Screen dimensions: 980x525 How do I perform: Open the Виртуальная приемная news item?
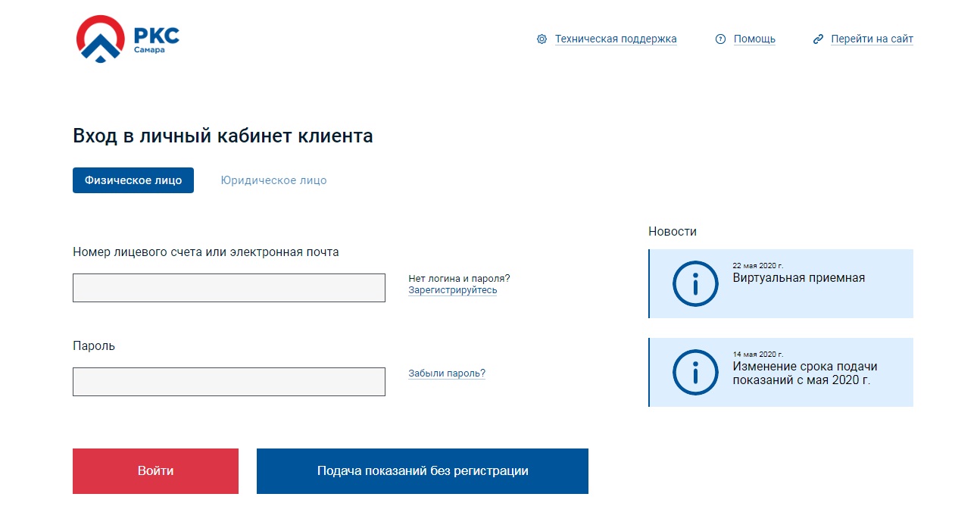point(781,283)
